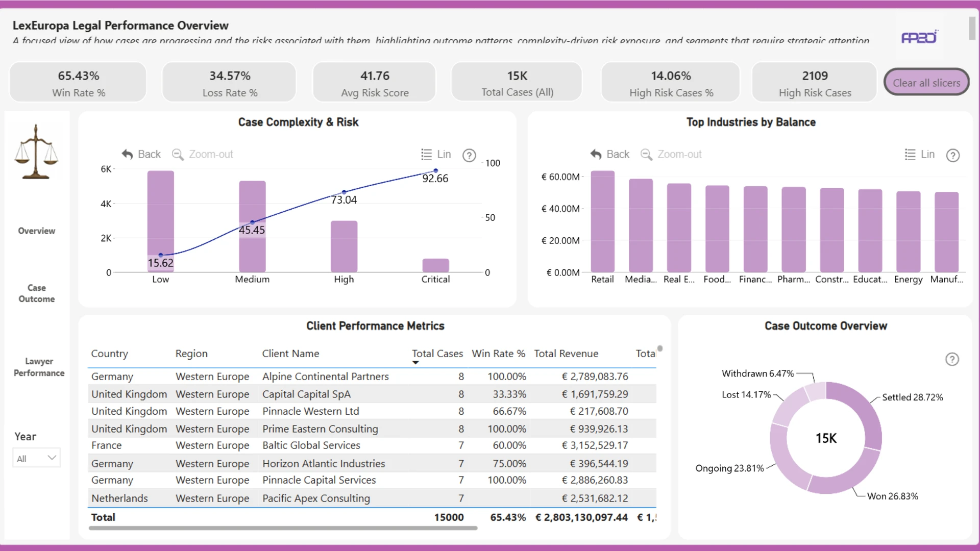This screenshot has height=551, width=980.
Task: Select the Overview navigation button
Action: tap(37, 231)
